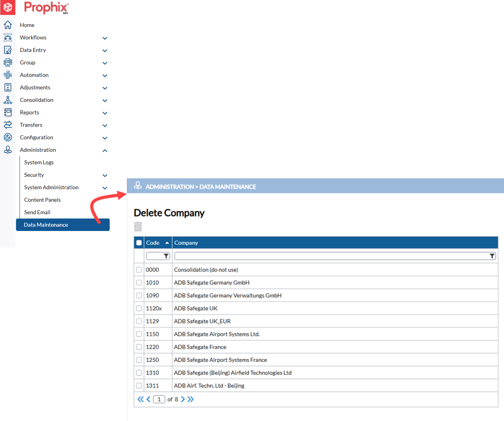Check the box for company 1090

click(139, 295)
